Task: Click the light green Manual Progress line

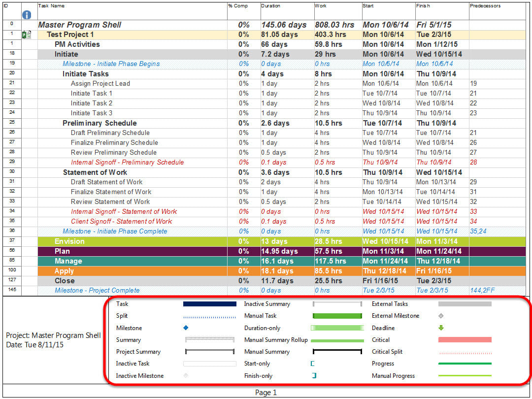Action: click(x=465, y=375)
